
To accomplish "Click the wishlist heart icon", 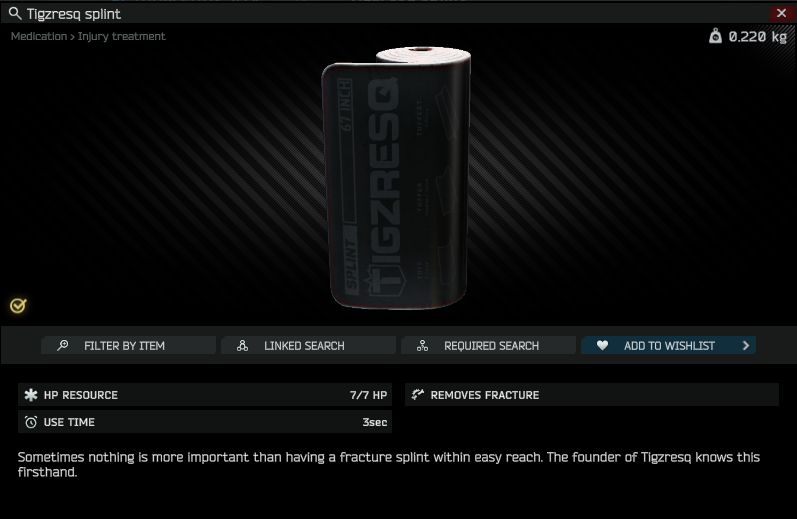I will click(602, 346).
